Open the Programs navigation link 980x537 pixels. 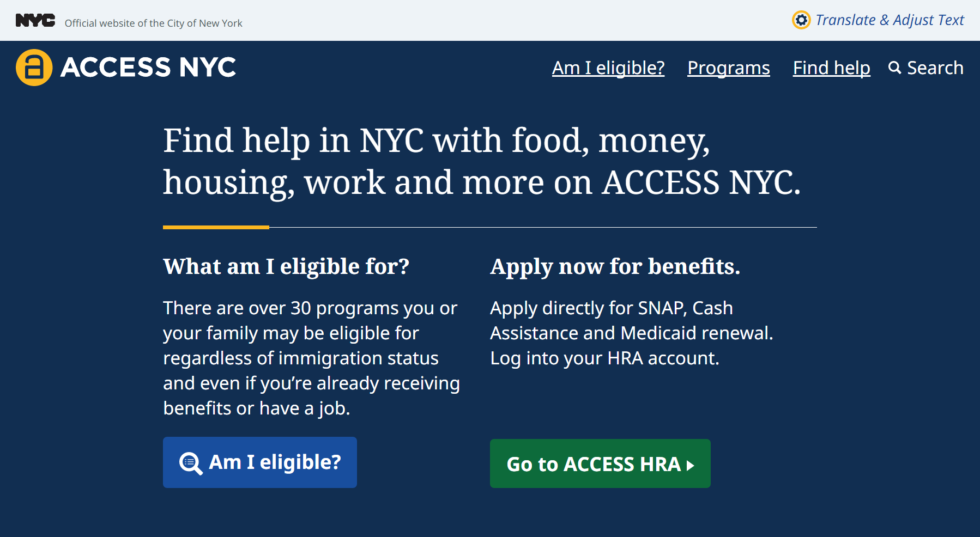[729, 68]
